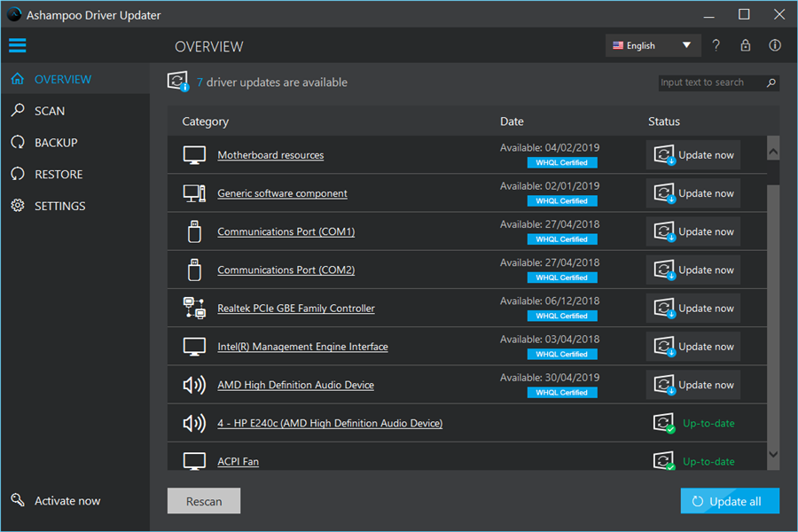Click the padlock icon near top right
The image size is (798, 532).
[x=745, y=45]
